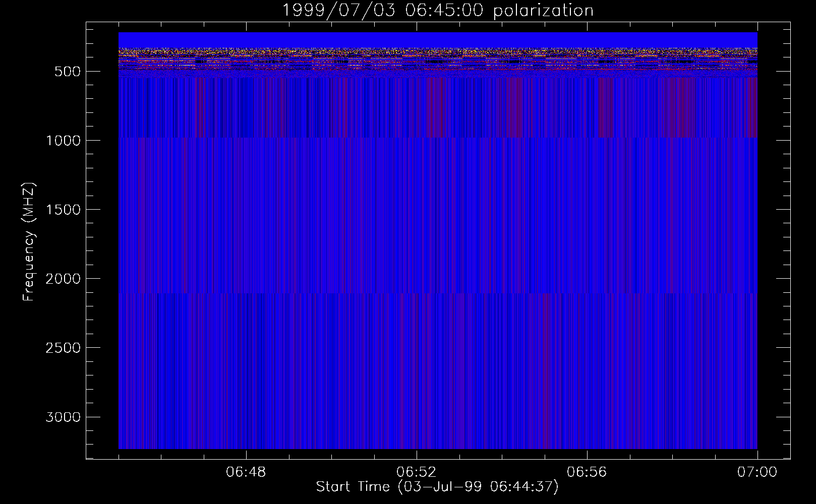Click the wide red stripe cluster between 06:52 and 06:56

coord(510,107)
